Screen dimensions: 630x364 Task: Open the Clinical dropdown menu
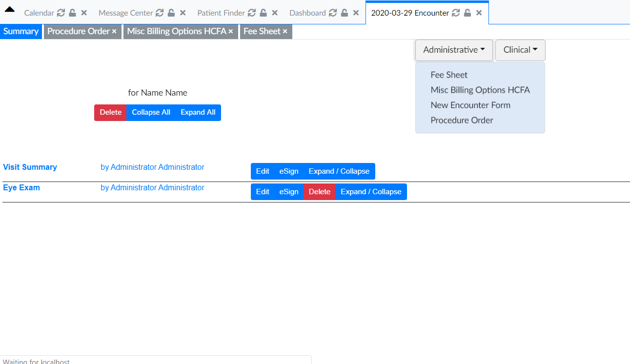tap(520, 50)
